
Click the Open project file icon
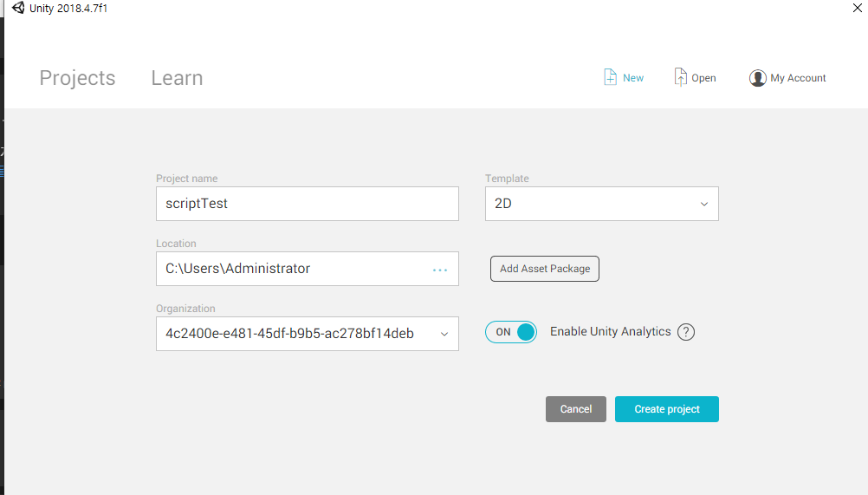click(680, 77)
